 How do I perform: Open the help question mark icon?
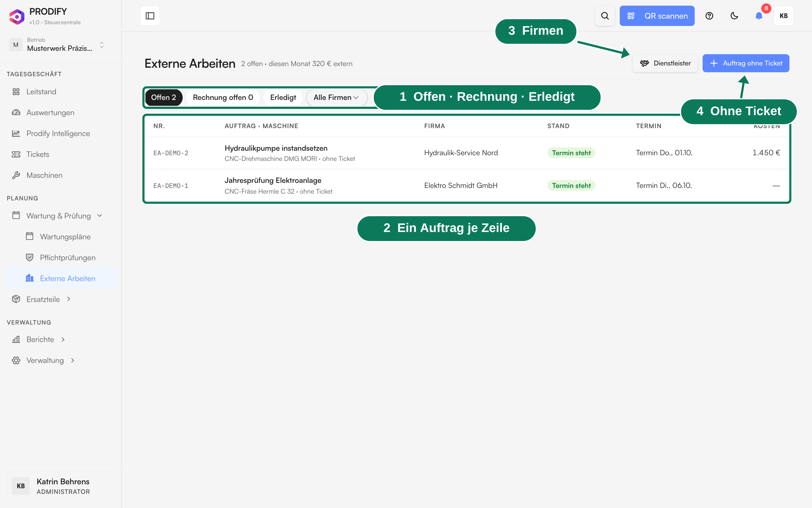click(709, 16)
